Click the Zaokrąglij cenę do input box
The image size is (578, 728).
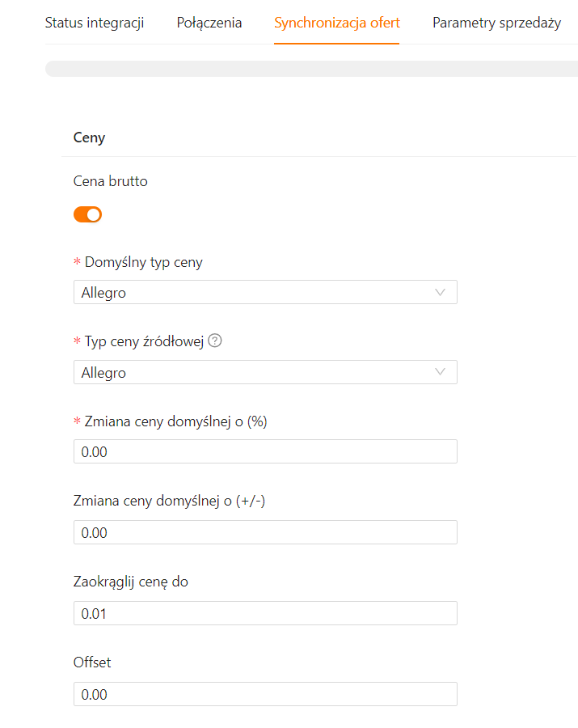pyautogui.click(x=265, y=613)
